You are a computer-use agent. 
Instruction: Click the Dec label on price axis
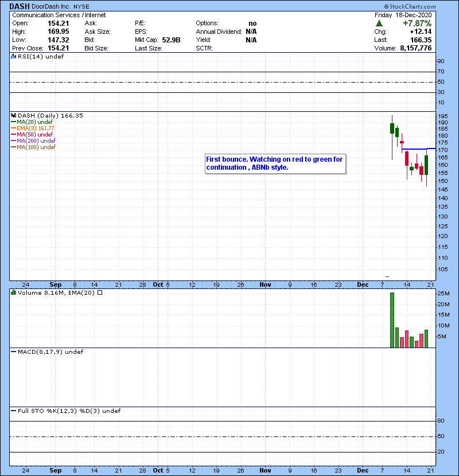363,285
